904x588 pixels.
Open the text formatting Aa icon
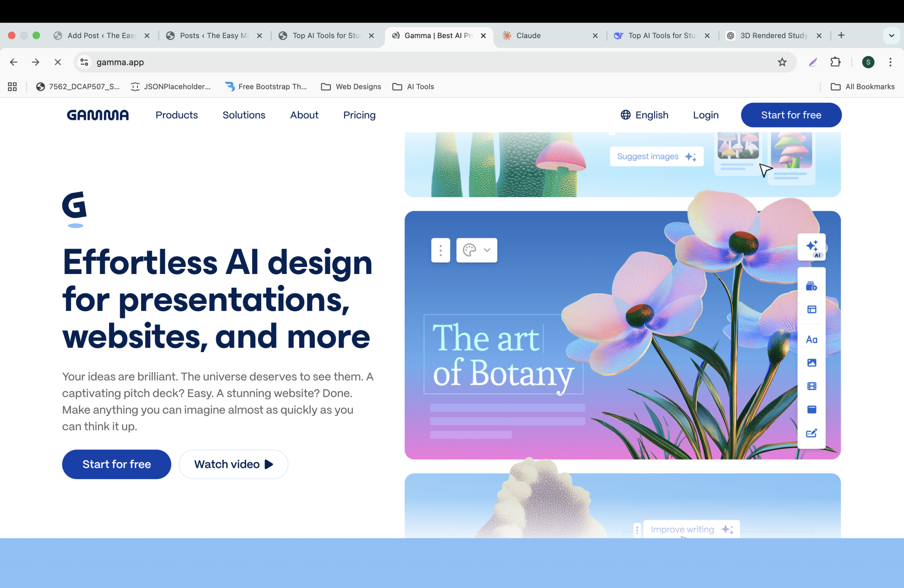coord(811,339)
